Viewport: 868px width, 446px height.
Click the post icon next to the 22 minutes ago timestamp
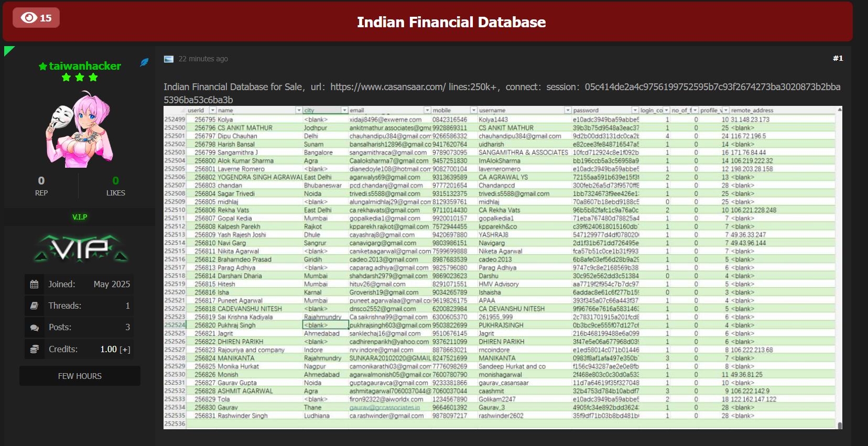pos(169,59)
